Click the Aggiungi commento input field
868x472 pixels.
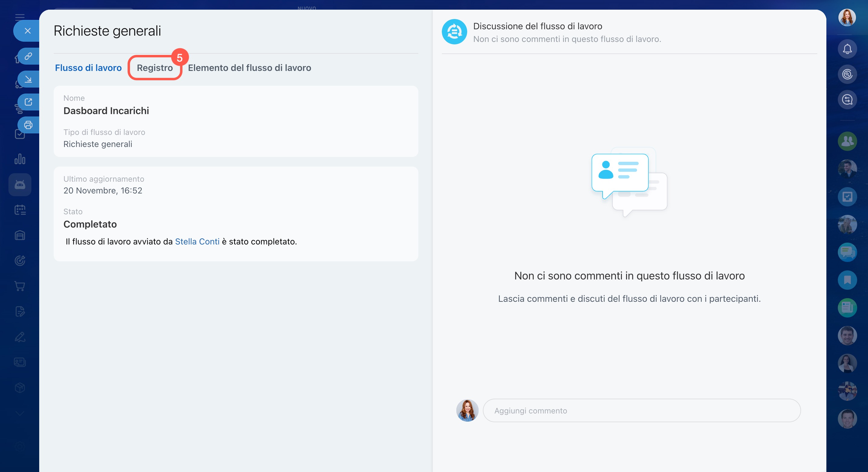click(x=641, y=411)
